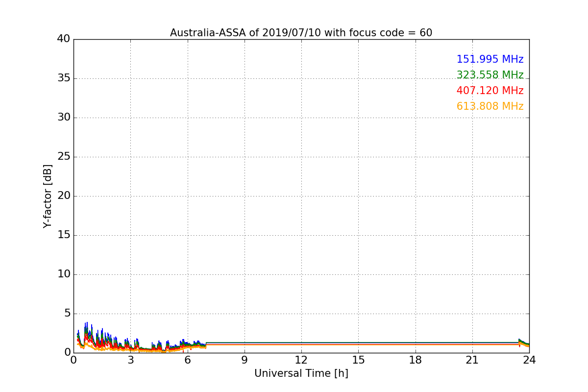Screen dimensions: 588x392
Task: Click the plot title Australia-ASSA 2019/07/10
Action: coord(301,33)
